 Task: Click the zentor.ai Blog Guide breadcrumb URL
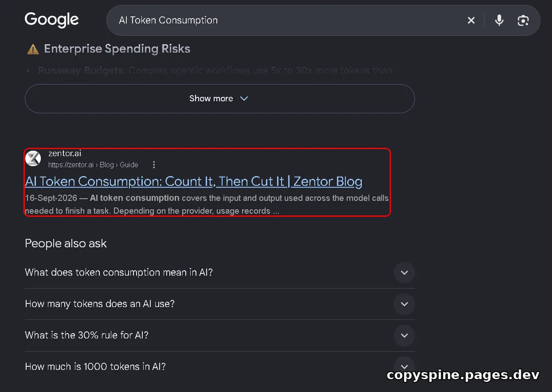93,165
